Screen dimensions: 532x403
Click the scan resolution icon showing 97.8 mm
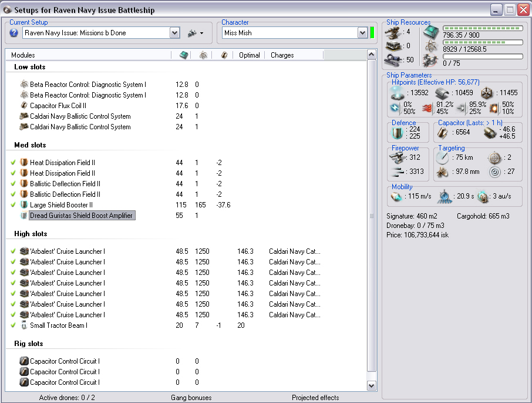(x=442, y=172)
